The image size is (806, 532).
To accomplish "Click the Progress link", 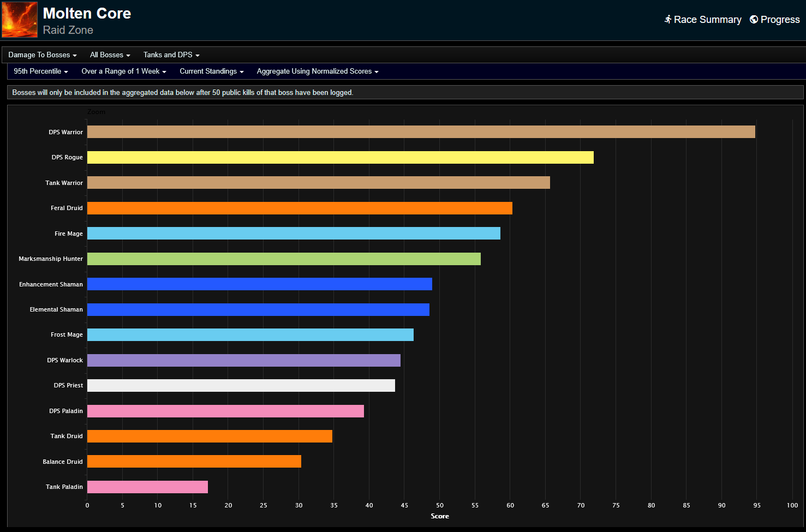I will click(x=779, y=19).
